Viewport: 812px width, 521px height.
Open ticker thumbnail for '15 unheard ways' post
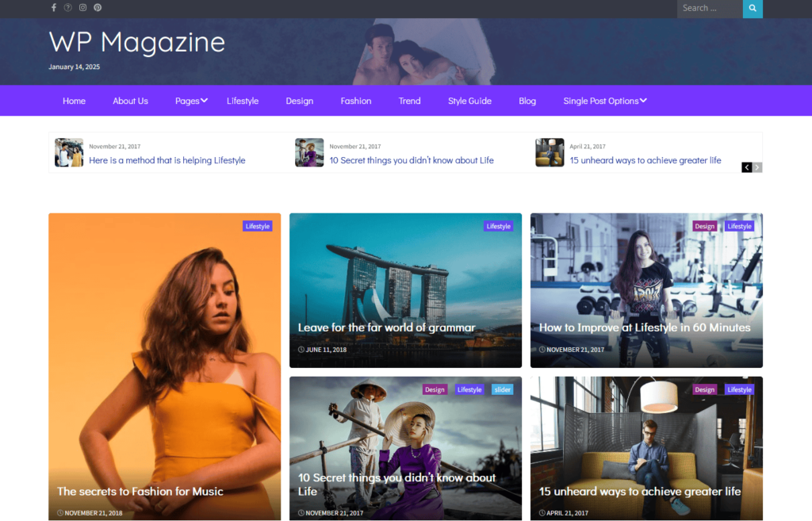[550, 152]
